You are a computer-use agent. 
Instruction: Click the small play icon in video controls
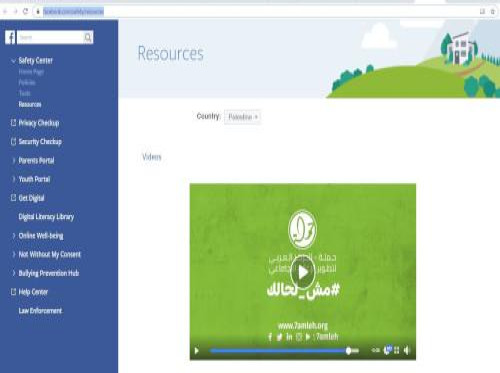[x=197, y=351]
